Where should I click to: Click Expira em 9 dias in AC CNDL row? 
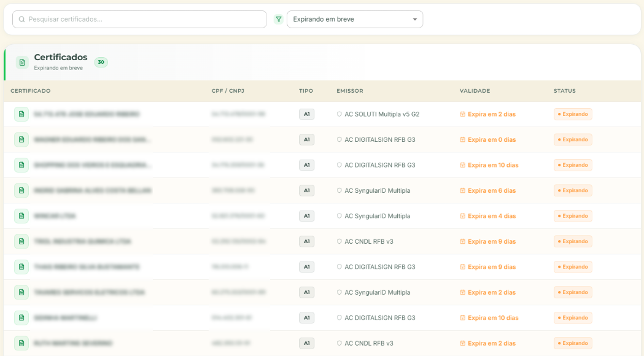pyautogui.click(x=492, y=241)
